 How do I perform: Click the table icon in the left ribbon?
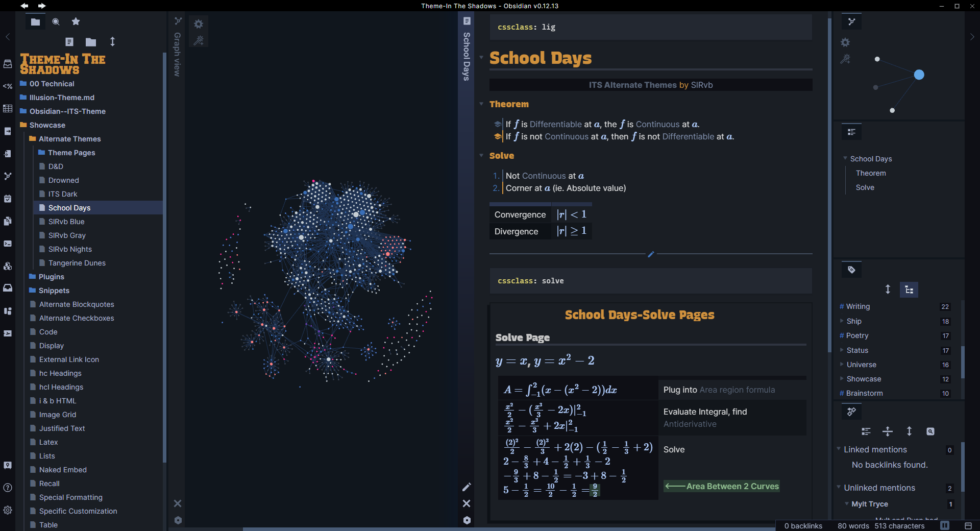(x=8, y=108)
